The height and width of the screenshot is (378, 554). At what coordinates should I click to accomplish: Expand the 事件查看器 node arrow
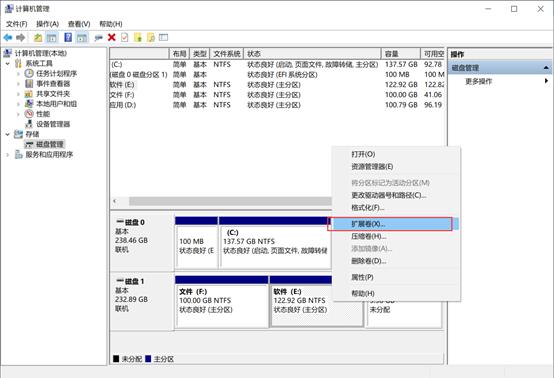18,84
